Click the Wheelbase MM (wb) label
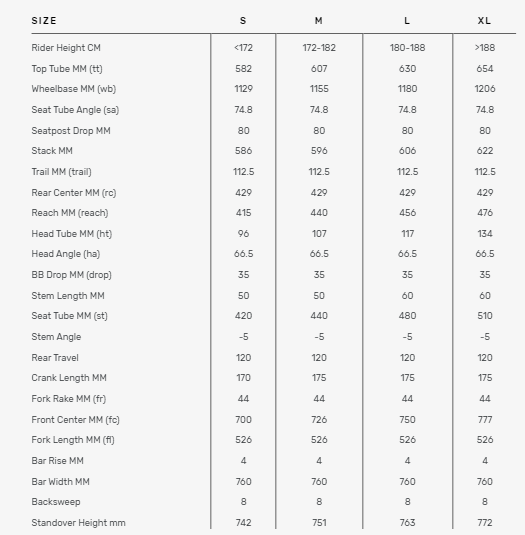525x535 pixels. 74,89
